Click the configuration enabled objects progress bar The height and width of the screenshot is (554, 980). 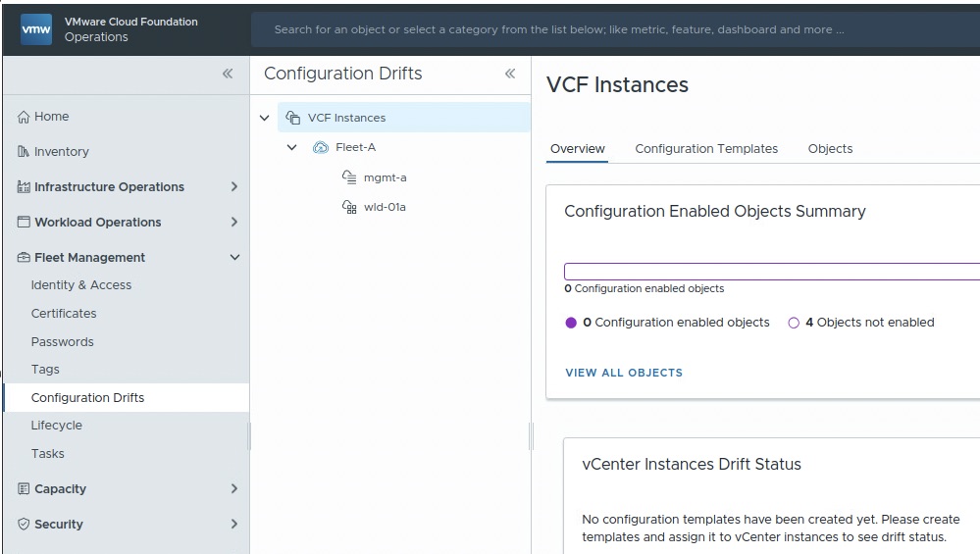(x=772, y=271)
